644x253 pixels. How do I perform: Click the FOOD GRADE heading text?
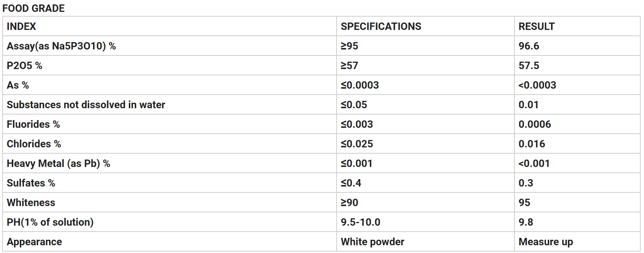click(x=34, y=8)
